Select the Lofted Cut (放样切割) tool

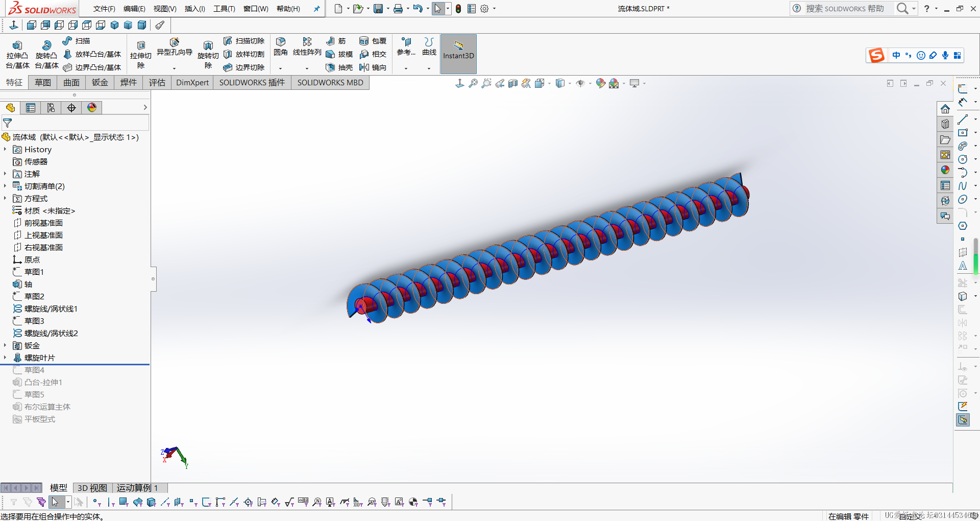point(244,54)
